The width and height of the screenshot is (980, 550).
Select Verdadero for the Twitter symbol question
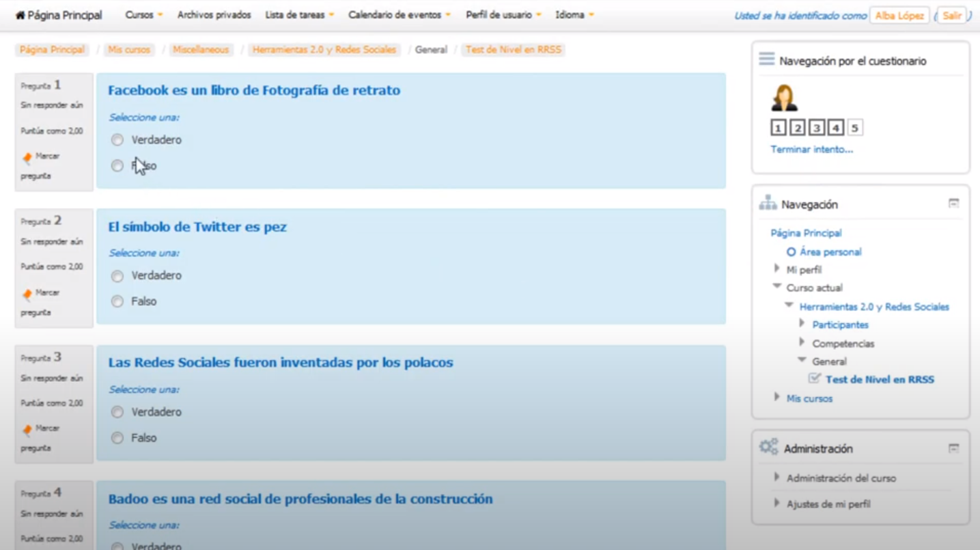tap(117, 276)
